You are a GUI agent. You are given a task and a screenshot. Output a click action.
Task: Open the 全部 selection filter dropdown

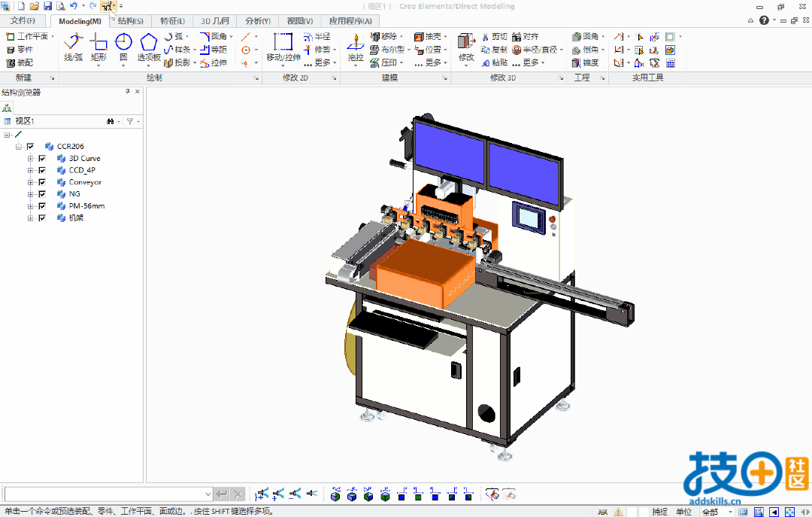click(730, 512)
